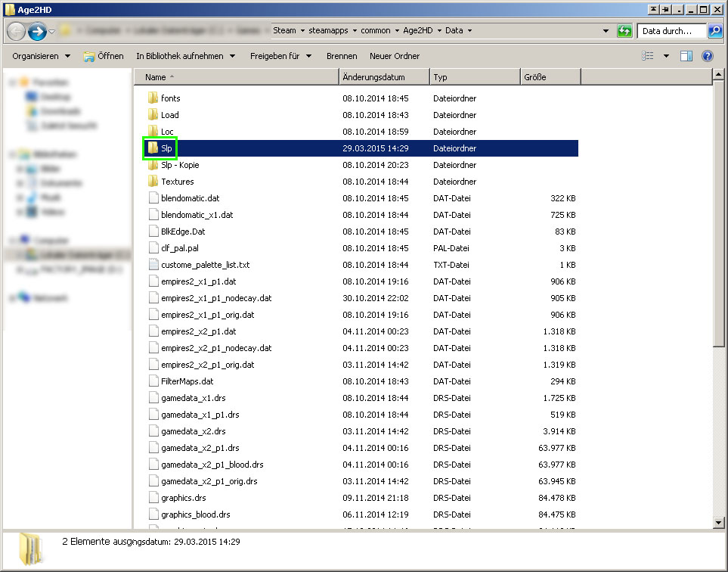Open the view options dropdown arrow
Viewport: 728px width, 572px height.
(x=666, y=56)
